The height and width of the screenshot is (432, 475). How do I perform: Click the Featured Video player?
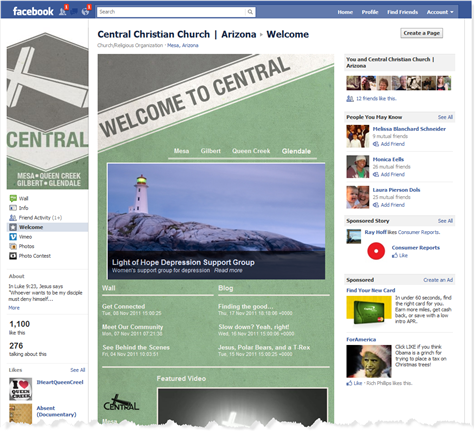pos(242,407)
